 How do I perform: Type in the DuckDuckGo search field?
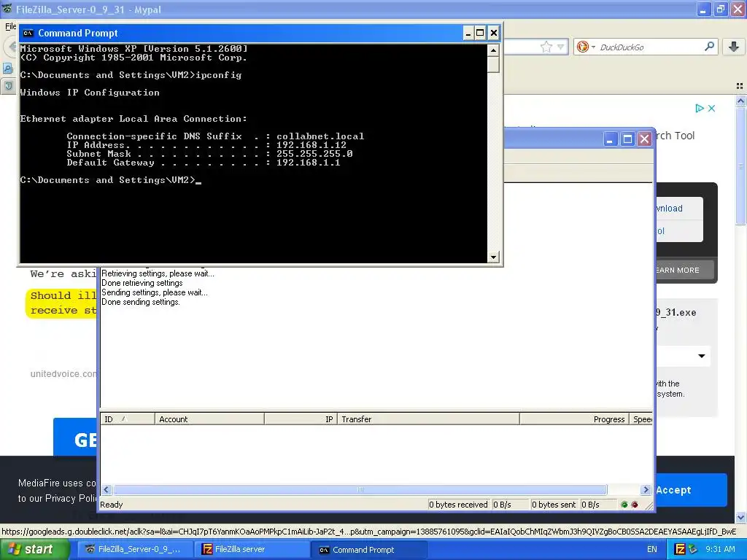(x=650, y=47)
